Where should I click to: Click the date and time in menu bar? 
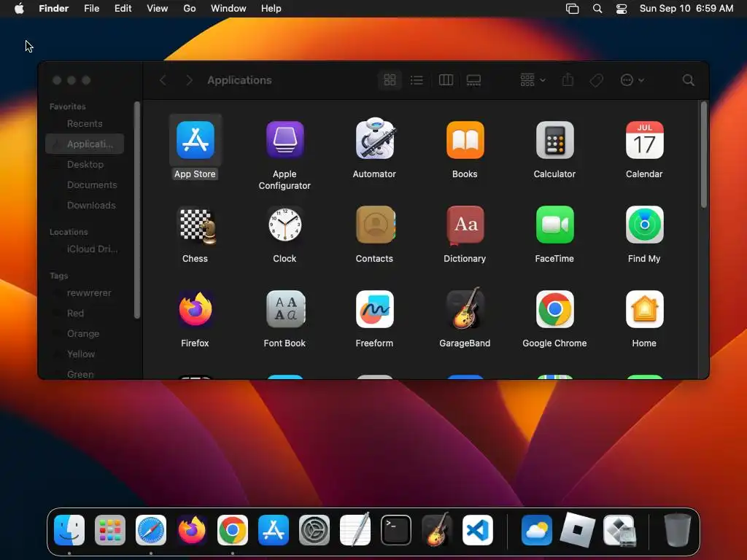click(686, 9)
